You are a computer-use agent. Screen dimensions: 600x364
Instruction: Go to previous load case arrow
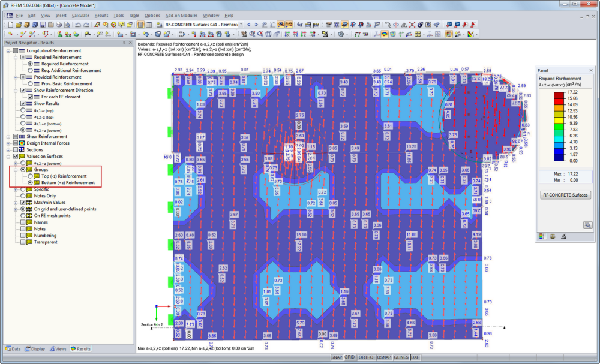click(249, 25)
